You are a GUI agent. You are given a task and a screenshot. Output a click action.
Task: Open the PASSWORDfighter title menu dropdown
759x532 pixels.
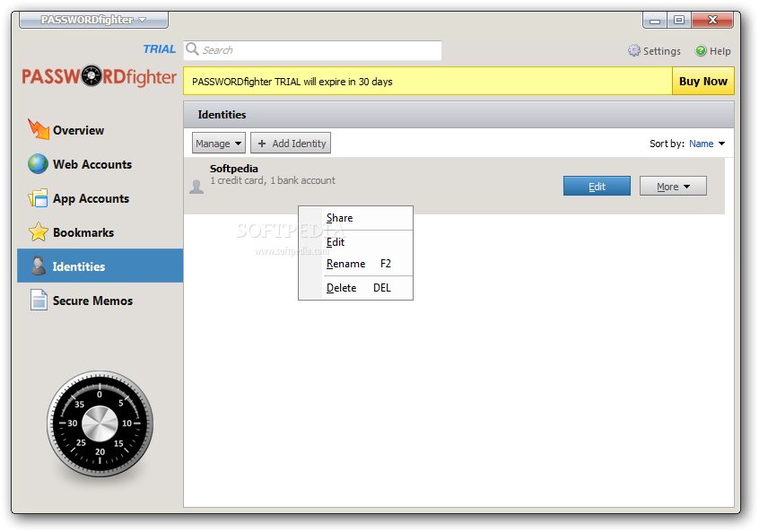pos(93,20)
